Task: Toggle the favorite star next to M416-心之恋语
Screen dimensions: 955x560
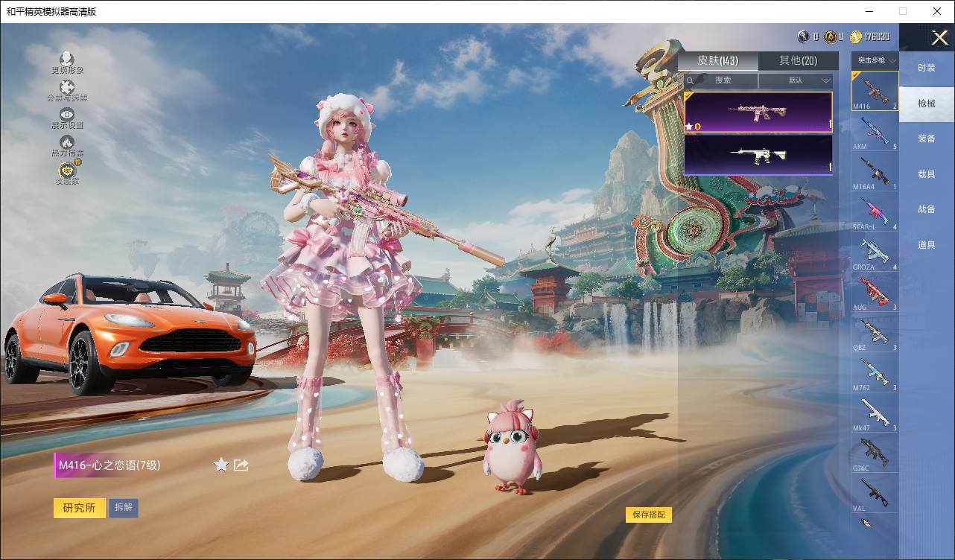Action: (x=221, y=465)
